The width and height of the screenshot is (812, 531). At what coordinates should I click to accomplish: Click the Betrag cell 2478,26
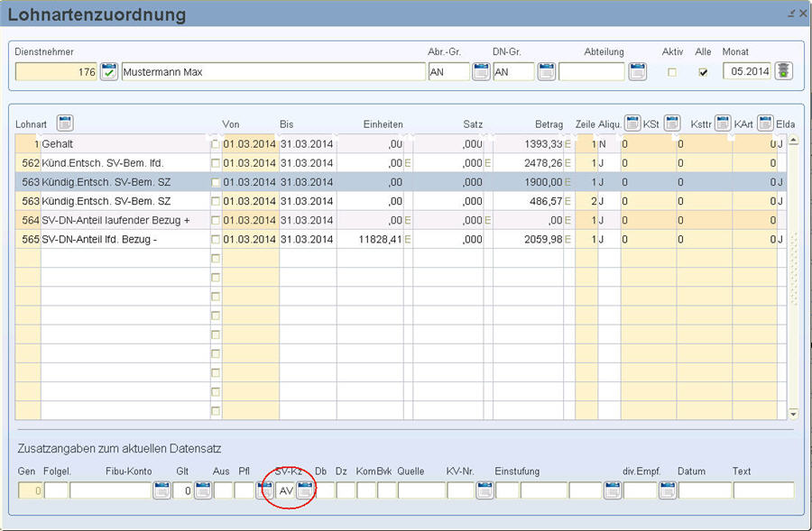coord(528,163)
